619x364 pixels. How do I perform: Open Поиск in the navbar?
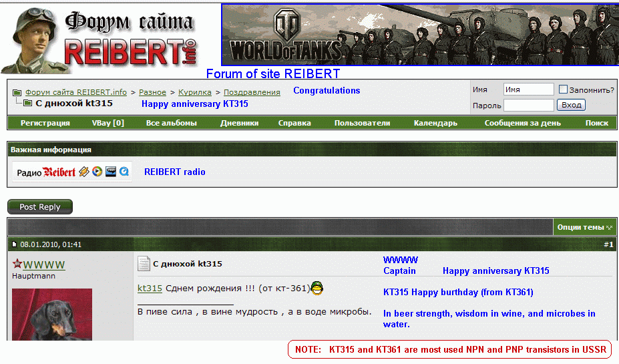(596, 123)
